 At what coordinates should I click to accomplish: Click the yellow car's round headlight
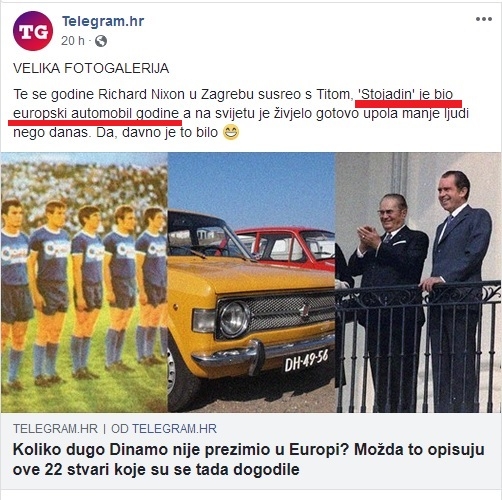pos(234,319)
